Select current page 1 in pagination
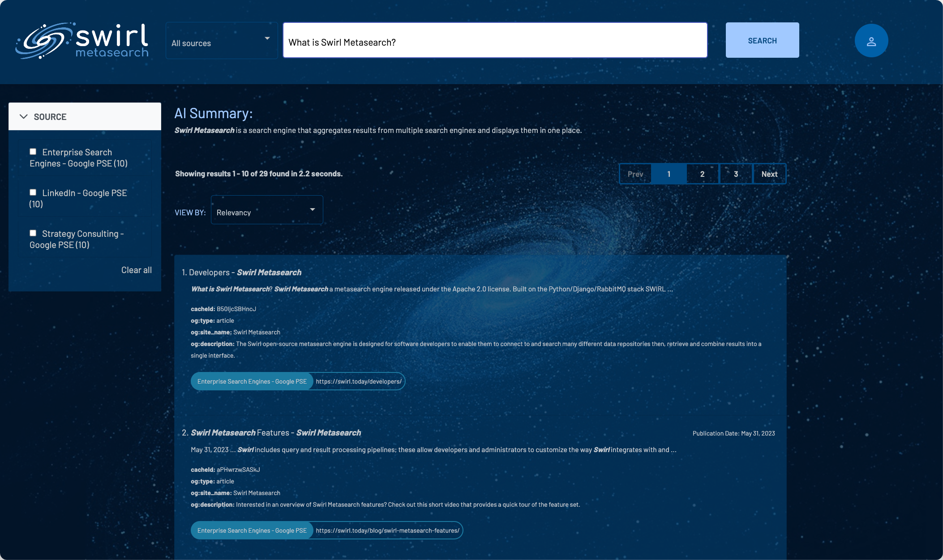Viewport: 943px width, 560px height. coord(669,174)
